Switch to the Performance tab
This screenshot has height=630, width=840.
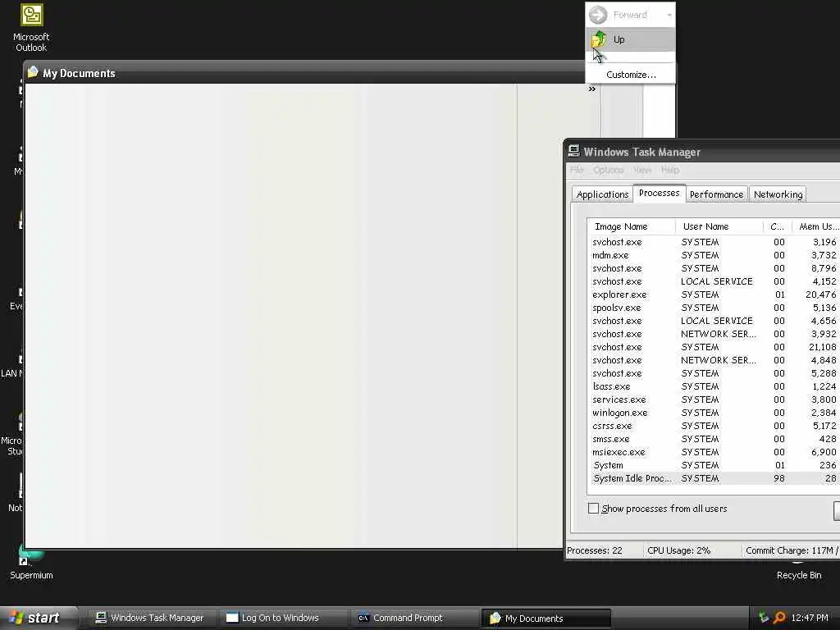click(x=716, y=194)
